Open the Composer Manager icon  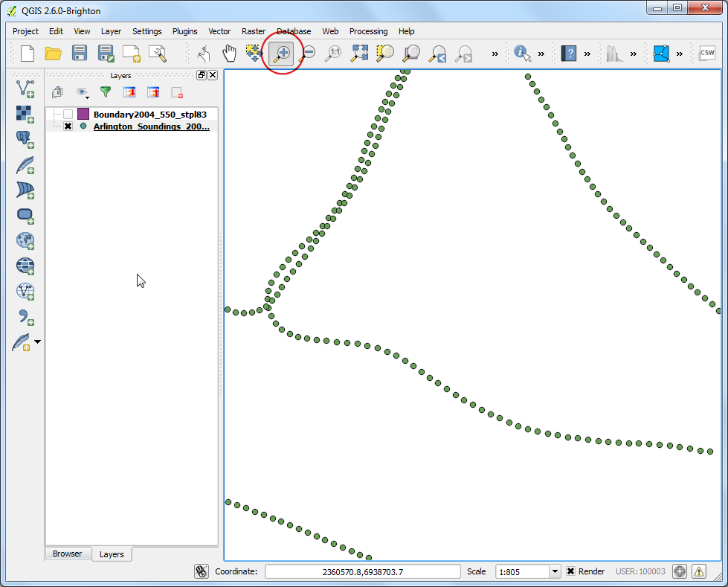[158, 54]
